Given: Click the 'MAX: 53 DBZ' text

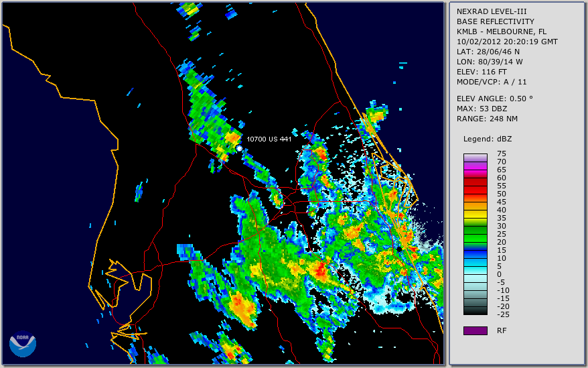Looking at the screenshot, I should [x=482, y=109].
